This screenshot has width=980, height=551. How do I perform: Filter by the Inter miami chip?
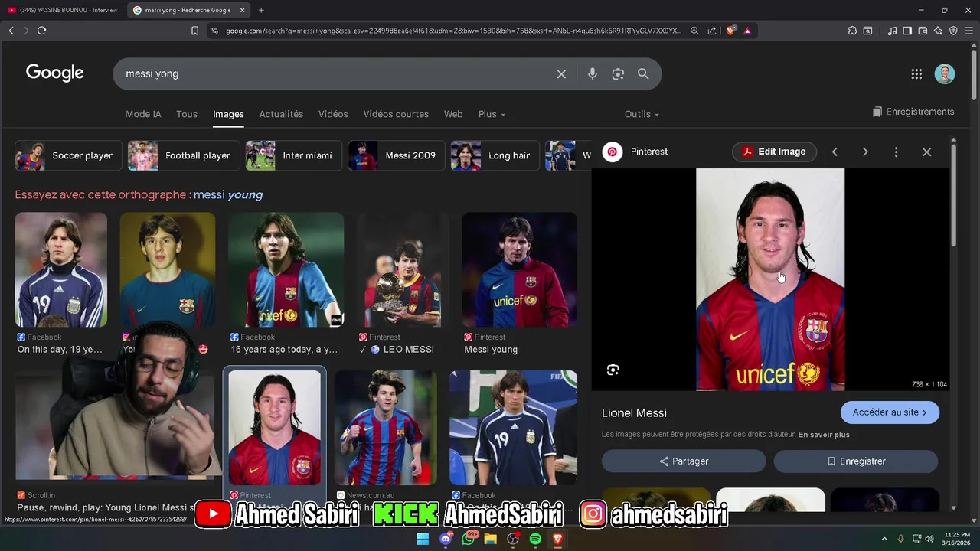tap(294, 155)
